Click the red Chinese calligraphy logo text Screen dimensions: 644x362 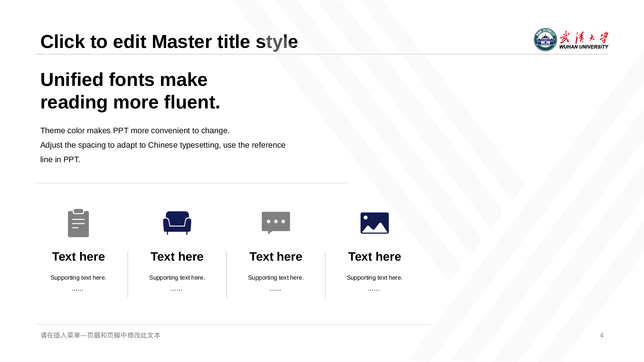(x=584, y=37)
